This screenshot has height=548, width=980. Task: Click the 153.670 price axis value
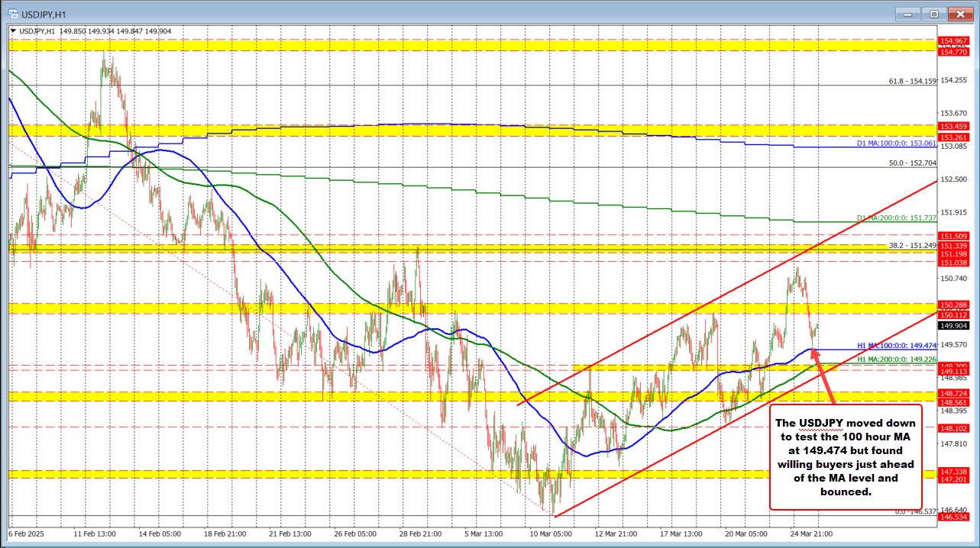point(954,112)
